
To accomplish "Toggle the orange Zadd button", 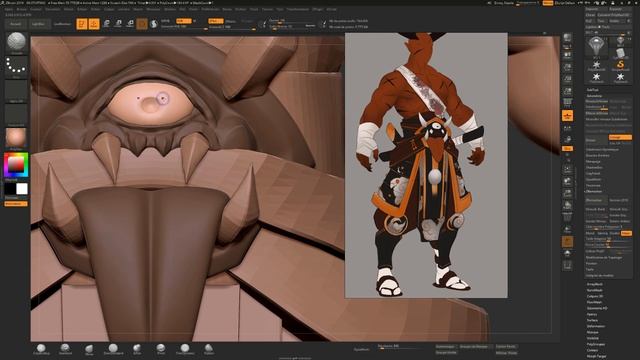I will [216, 21].
